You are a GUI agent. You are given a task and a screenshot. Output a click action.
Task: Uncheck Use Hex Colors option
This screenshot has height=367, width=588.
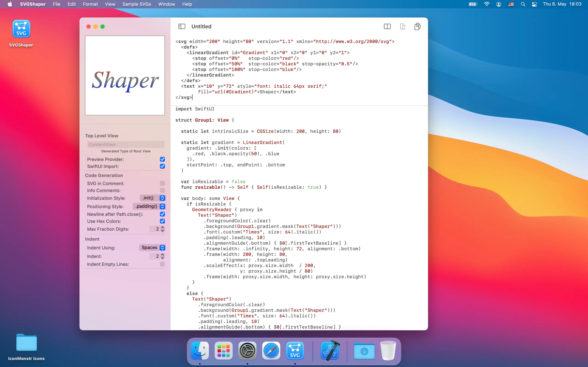(162, 221)
